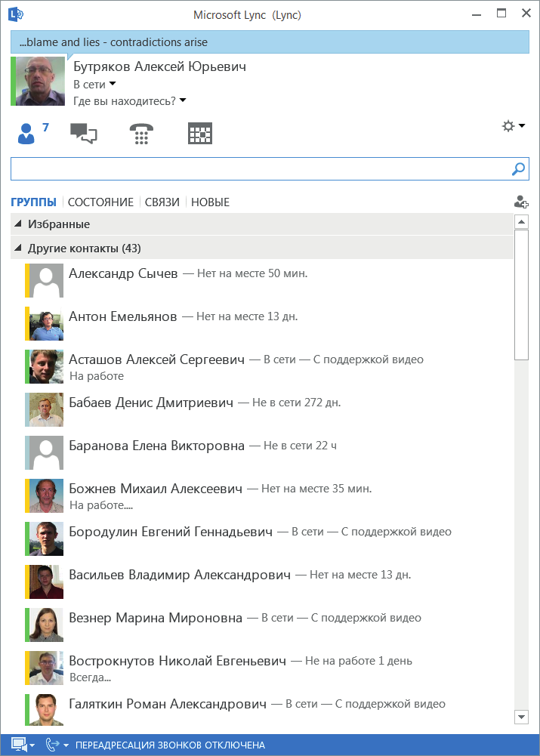Image resolution: width=540 pixels, height=756 pixels.
Task: Click Везнер Марина Мироновна photo
Action: [x=46, y=625]
